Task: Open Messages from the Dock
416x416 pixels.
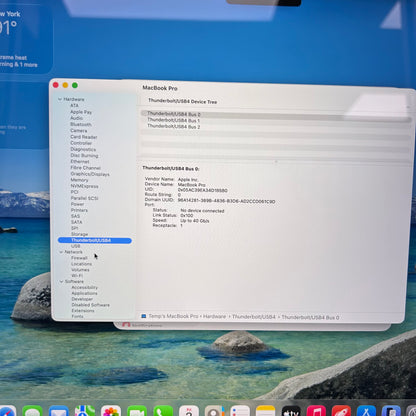Action: tap(32, 411)
